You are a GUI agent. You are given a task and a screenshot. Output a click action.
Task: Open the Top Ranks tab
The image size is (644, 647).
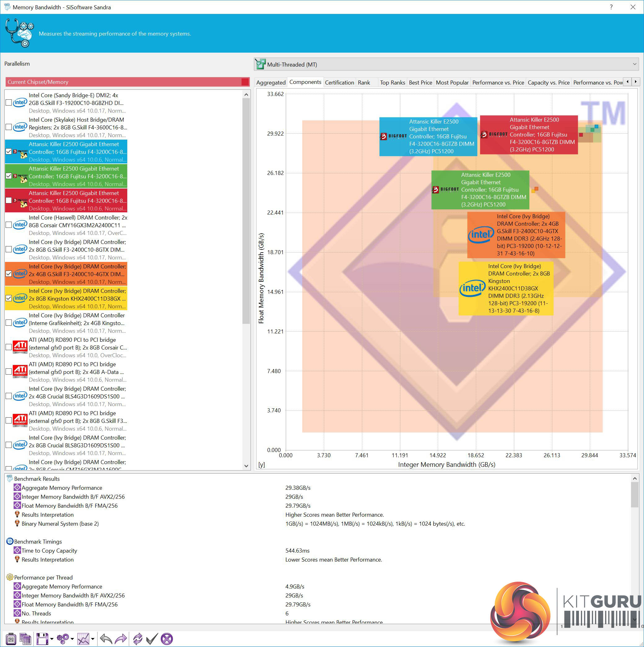tap(392, 82)
